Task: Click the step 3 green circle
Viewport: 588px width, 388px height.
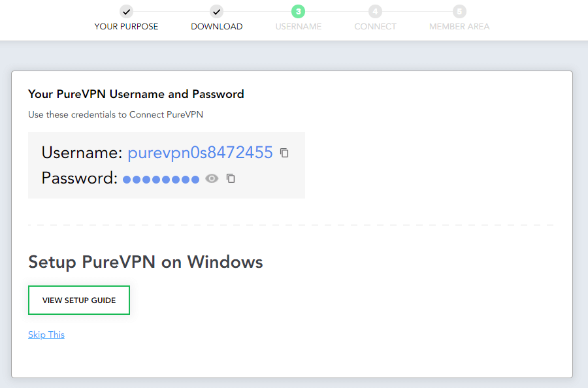Action: tap(299, 12)
